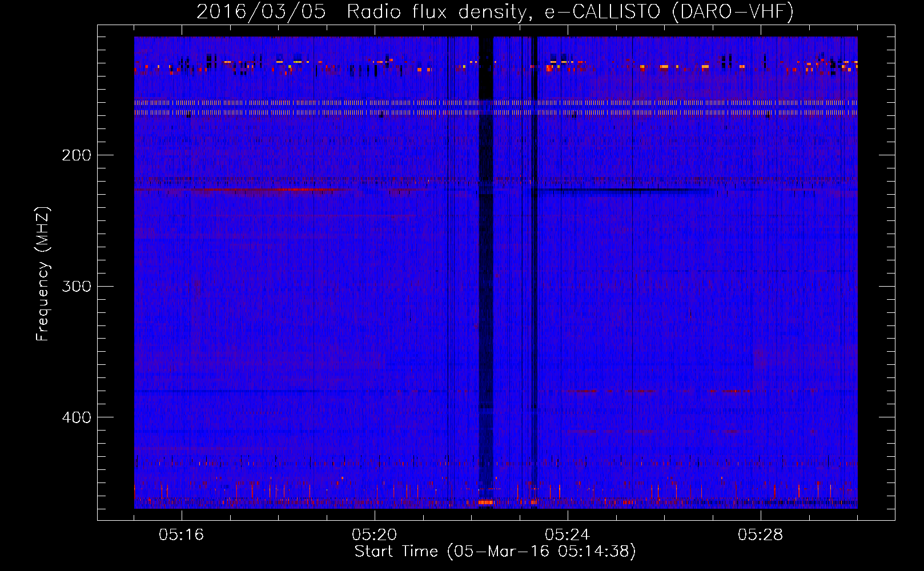Click the 05:16 time tick label
Image resolution: width=924 pixels, height=571 pixels.
(182, 535)
